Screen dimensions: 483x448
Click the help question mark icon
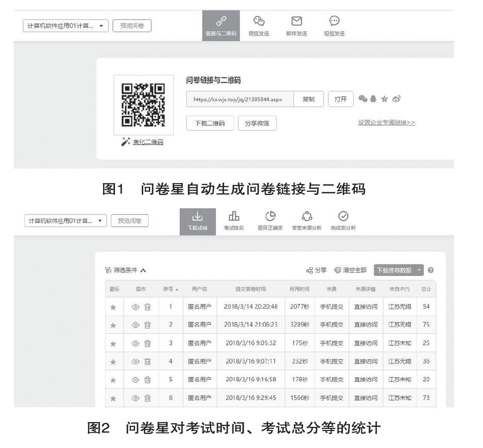pyautogui.click(x=430, y=270)
